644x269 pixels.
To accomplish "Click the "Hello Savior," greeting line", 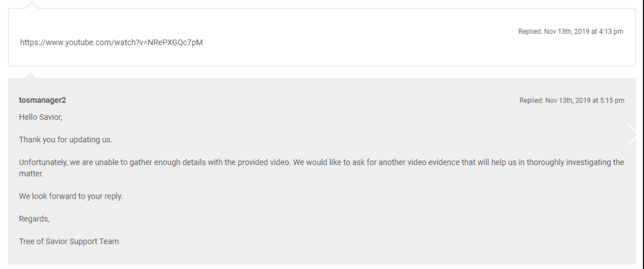I will pos(40,117).
